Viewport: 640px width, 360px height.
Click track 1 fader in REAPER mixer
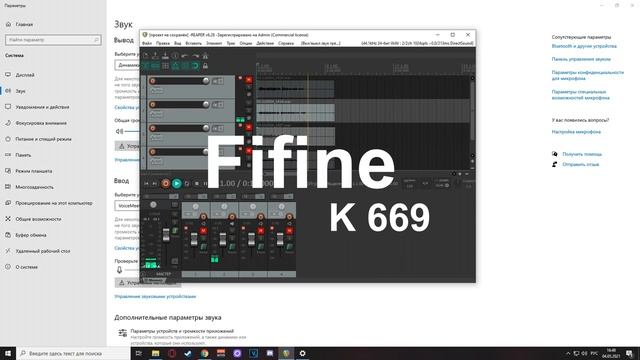(x=194, y=240)
